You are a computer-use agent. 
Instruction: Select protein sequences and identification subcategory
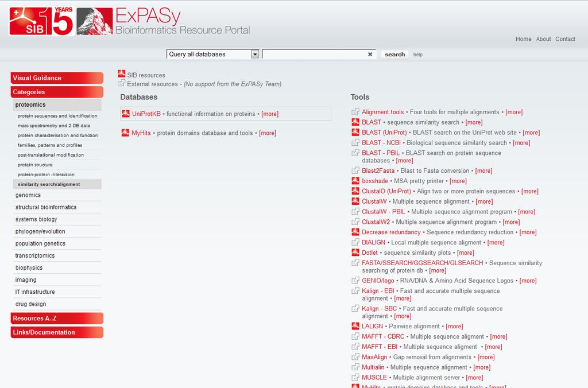(x=57, y=116)
